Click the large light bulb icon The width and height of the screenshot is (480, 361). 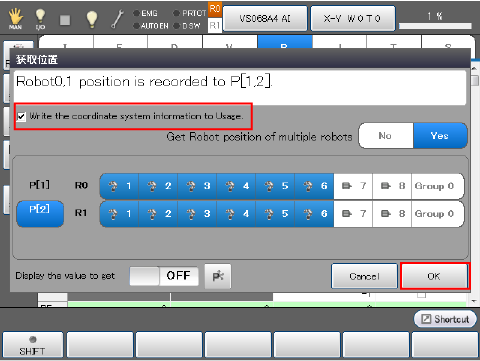pos(92,19)
